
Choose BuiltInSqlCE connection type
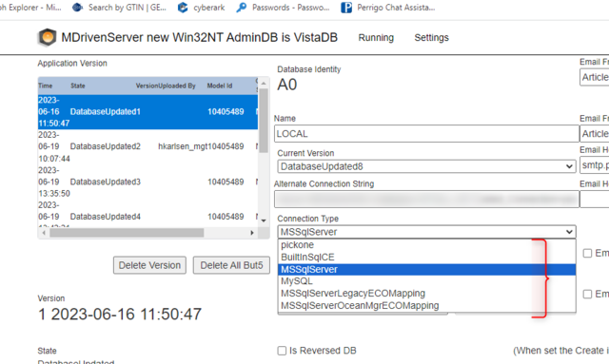(426, 257)
